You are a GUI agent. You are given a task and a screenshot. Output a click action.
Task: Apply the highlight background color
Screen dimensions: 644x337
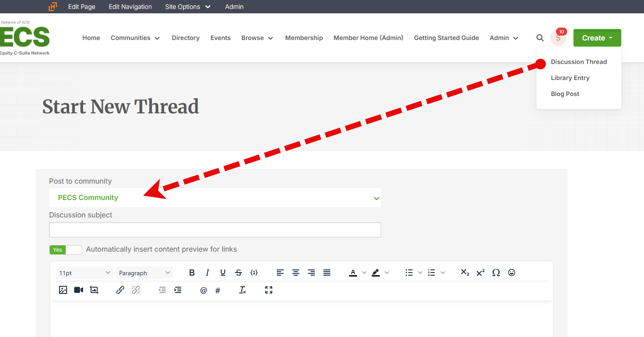[x=376, y=273]
